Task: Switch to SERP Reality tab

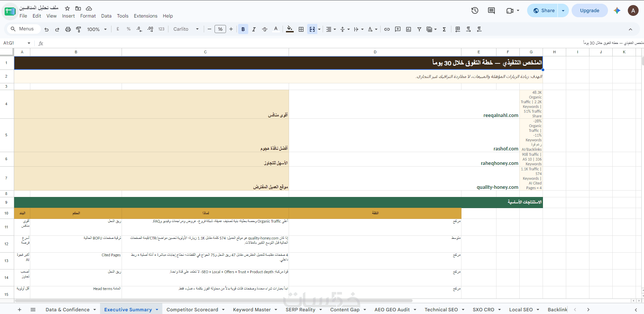Action: (304, 310)
